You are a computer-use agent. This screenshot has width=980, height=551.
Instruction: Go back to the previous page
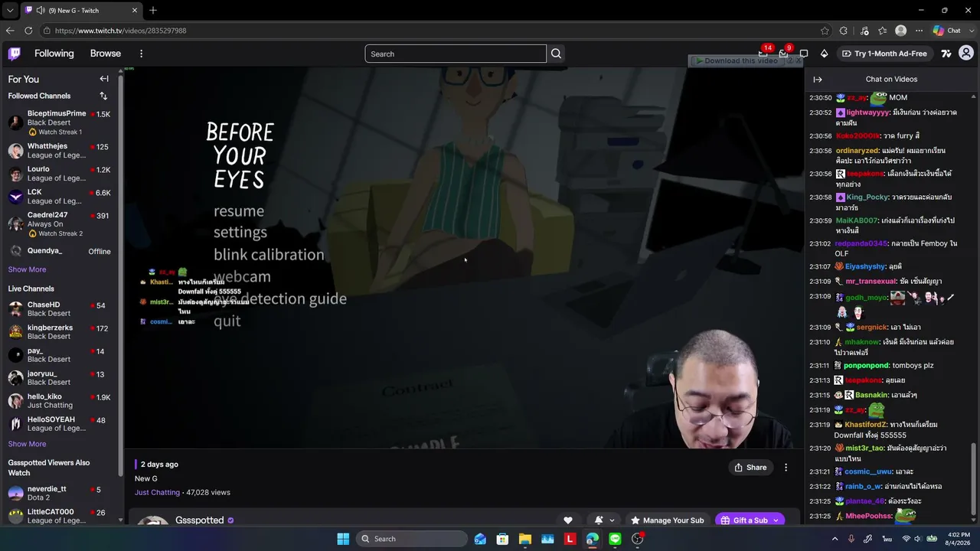[10, 31]
